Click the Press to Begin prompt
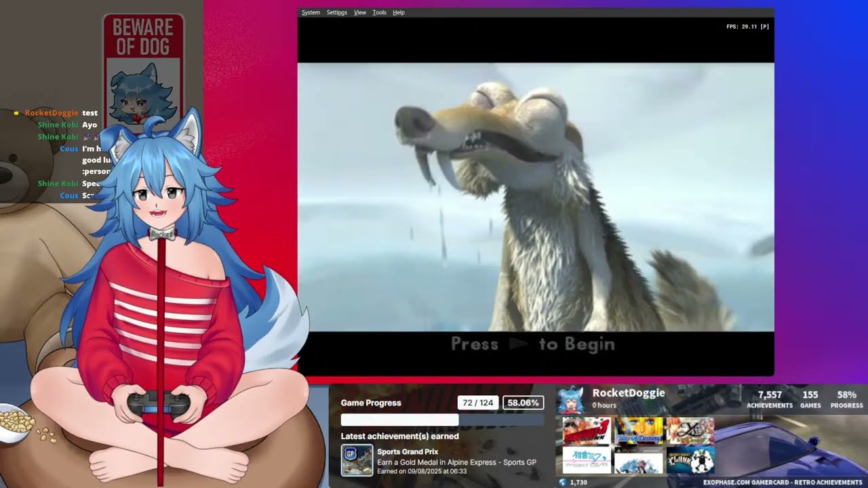The width and height of the screenshot is (868, 488). [533, 344]
